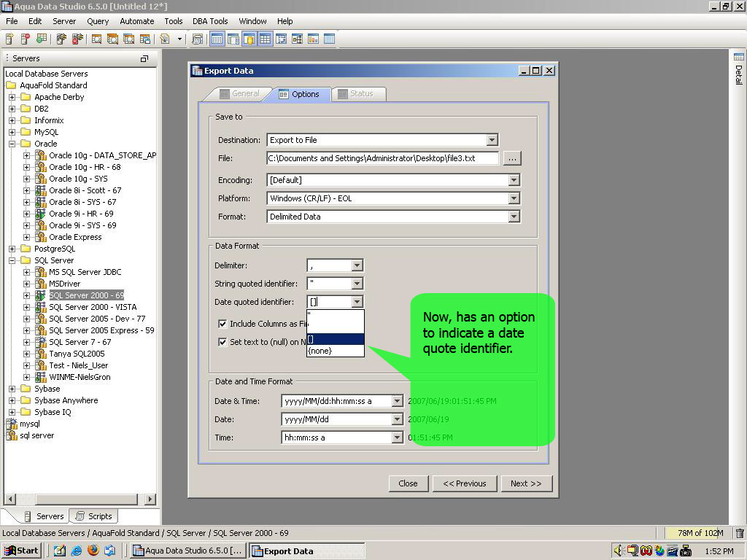This screenshot has height=560, width=747.
Task: Open the Time format dropdown
Action: [397, 437]
